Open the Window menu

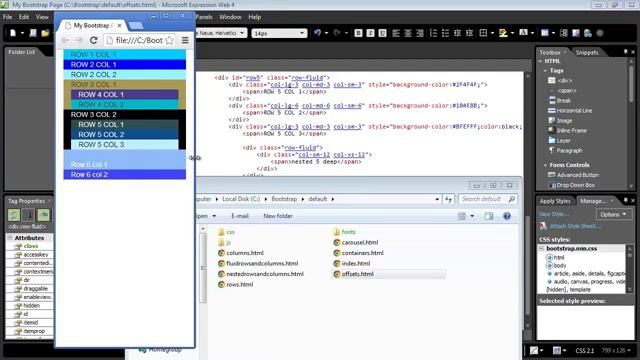tap(230, 17)
